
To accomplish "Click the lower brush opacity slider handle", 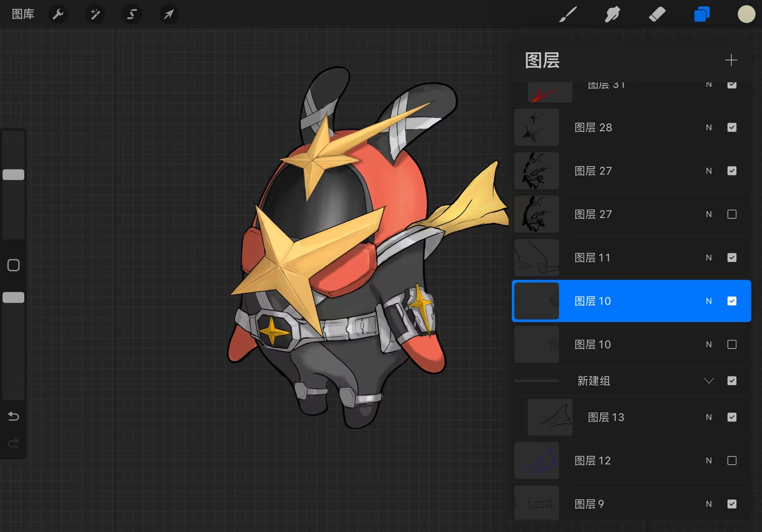I will 13,297.
